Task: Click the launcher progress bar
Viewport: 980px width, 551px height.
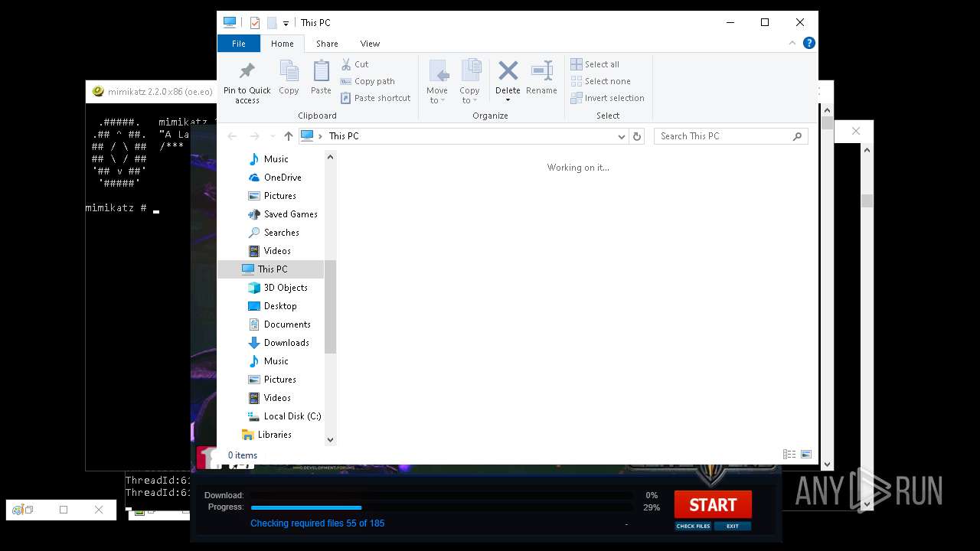Action: tap(442, 507)
